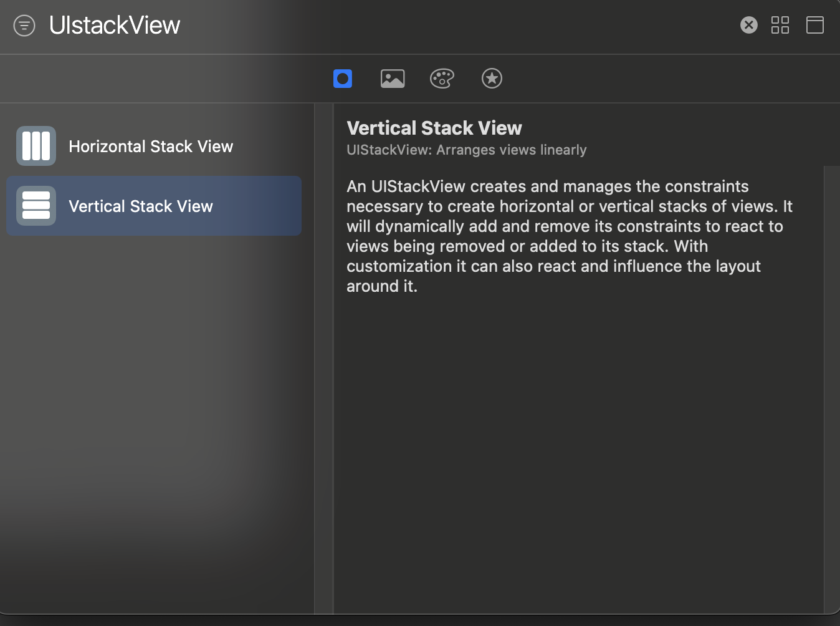Clear the library search text

[748, 25]
